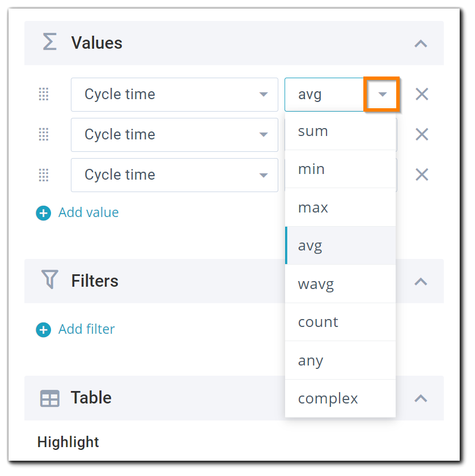Grab the second row drag handle
The width and height of the screenshot is (475, 476).
44,134
